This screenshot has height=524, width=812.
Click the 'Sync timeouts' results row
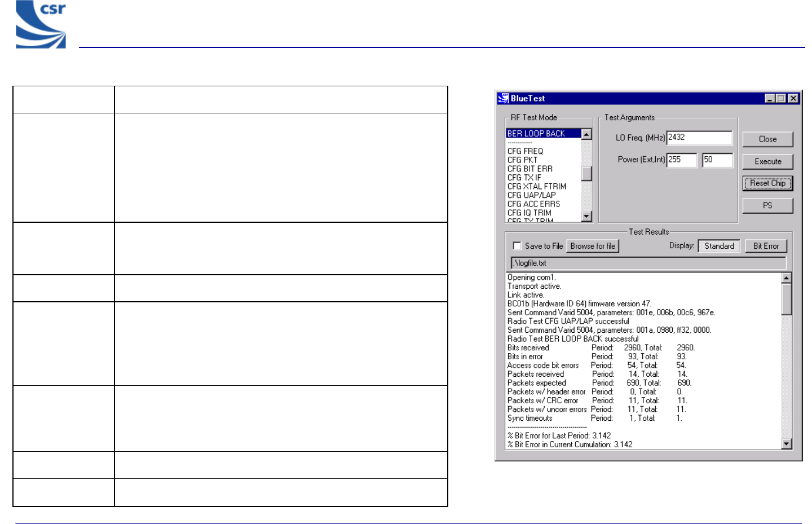tap(595, 419)
